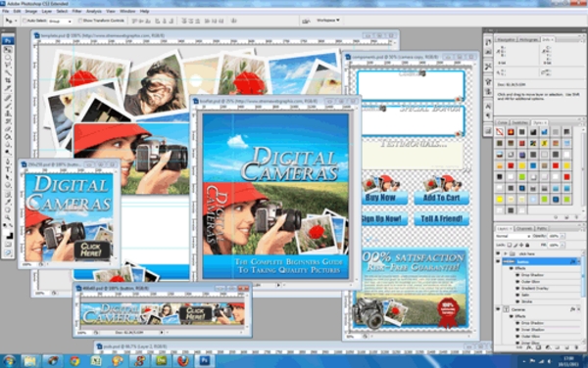Expand the 'click here' layer group
The width and height of the screenshot is (588, 368).
point(506,253)
